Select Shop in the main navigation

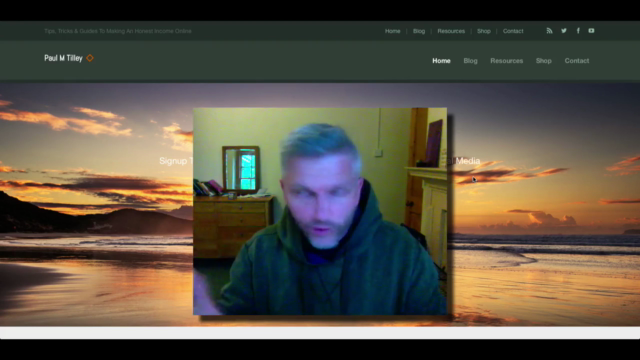pyautogui.click(x=544, y=61)
